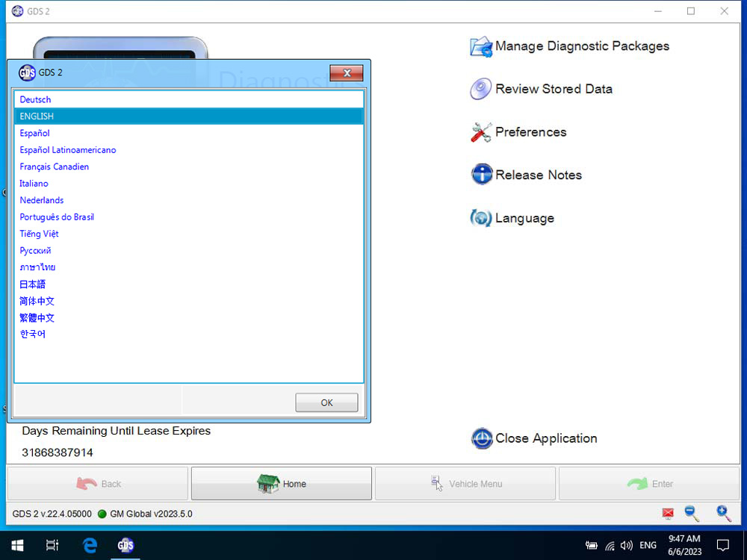Click the lease days value 31868387914
The width and height of the screenshot is (747, 560).
[58, 452]
